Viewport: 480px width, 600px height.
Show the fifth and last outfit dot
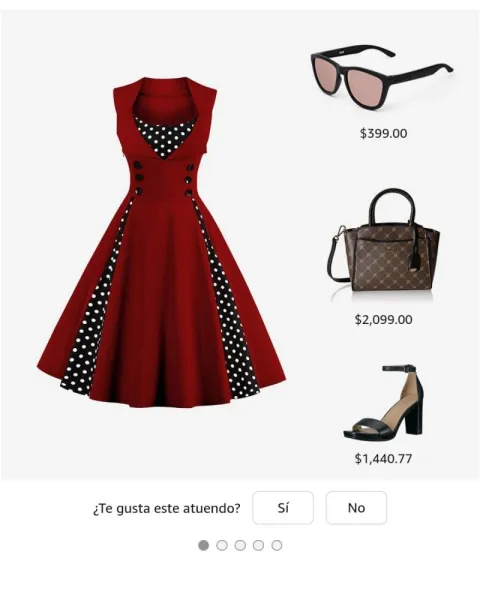[277, 545]
